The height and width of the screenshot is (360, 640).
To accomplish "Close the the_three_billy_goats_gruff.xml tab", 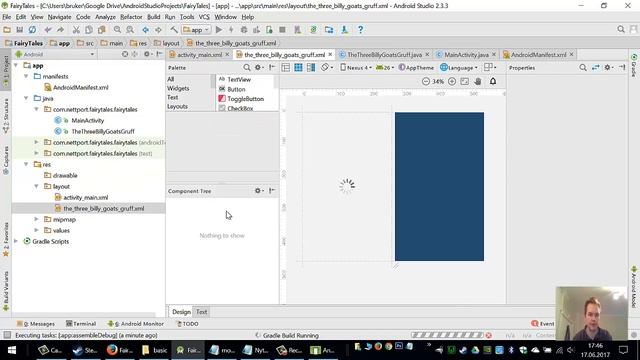I will (x=330, y=54).
